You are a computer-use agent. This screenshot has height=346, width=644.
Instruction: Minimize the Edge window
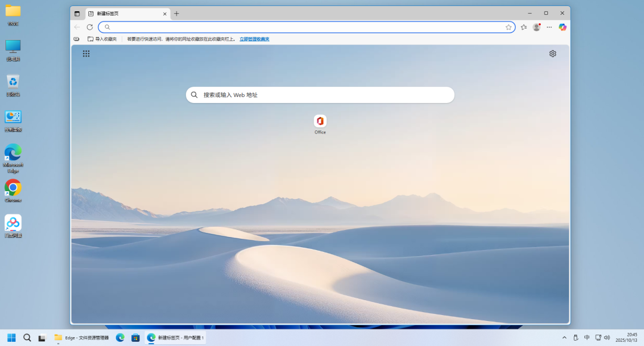coord(530,13)
